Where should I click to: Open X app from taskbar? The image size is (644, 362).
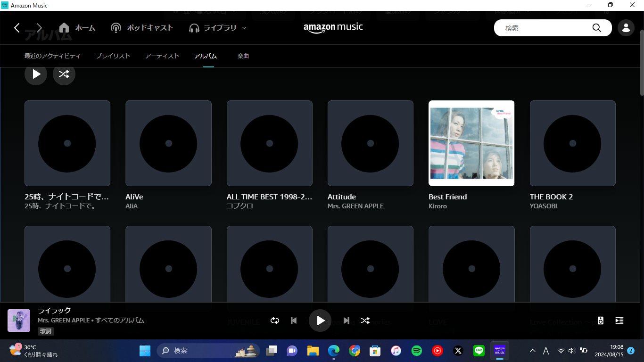pyautogui.click(x=458, y=351)
